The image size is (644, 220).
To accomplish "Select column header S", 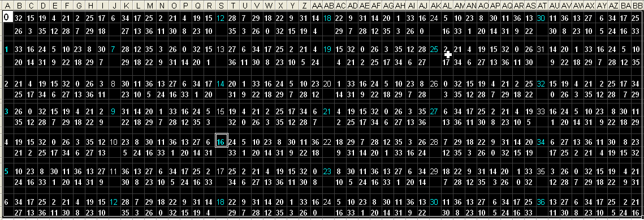I will click(x=221, y=6).
